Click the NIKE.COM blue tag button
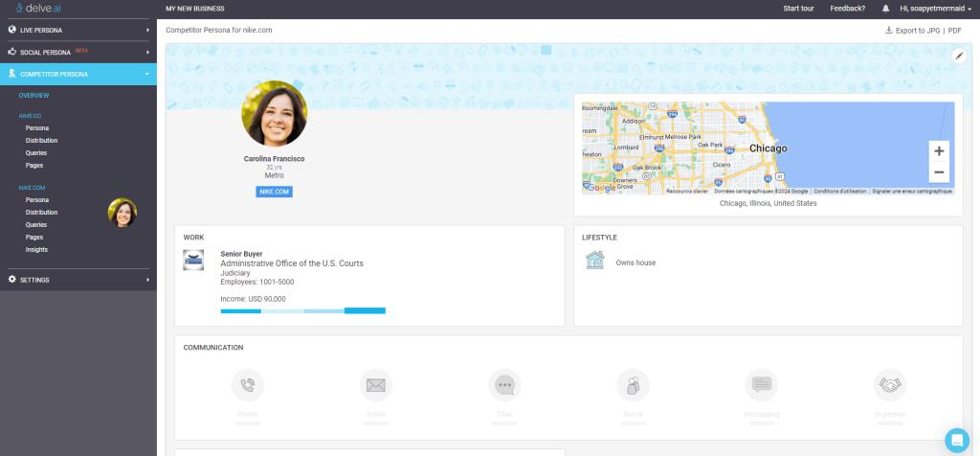 (x=275, y=192)
